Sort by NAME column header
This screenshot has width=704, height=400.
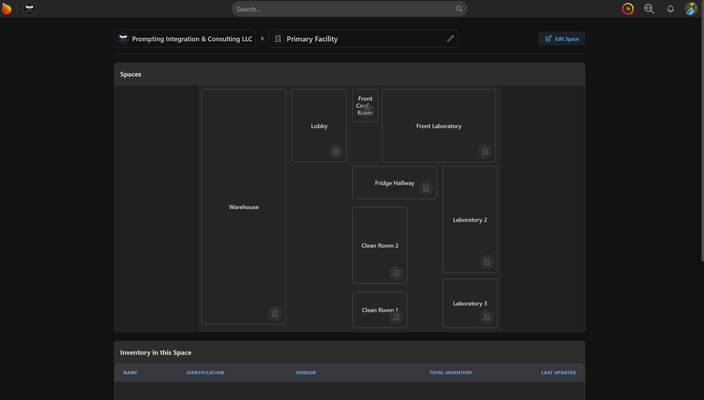[x=130, y=373]
